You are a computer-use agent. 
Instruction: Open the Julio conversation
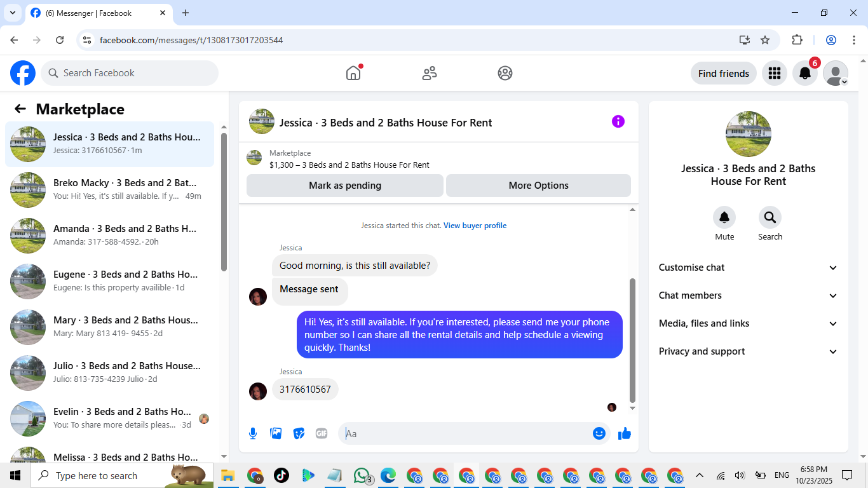(109, 373)
